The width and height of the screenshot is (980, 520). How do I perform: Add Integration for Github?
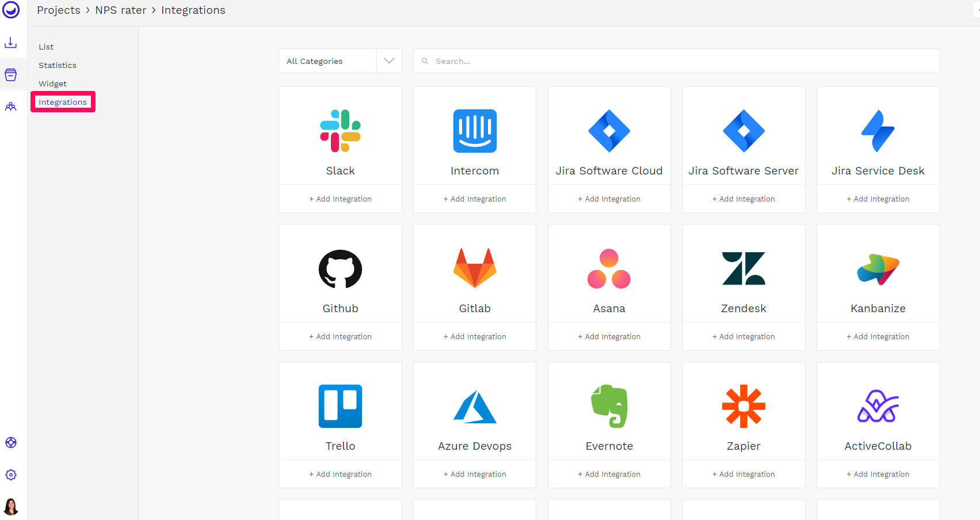click(x=340, y=336)
